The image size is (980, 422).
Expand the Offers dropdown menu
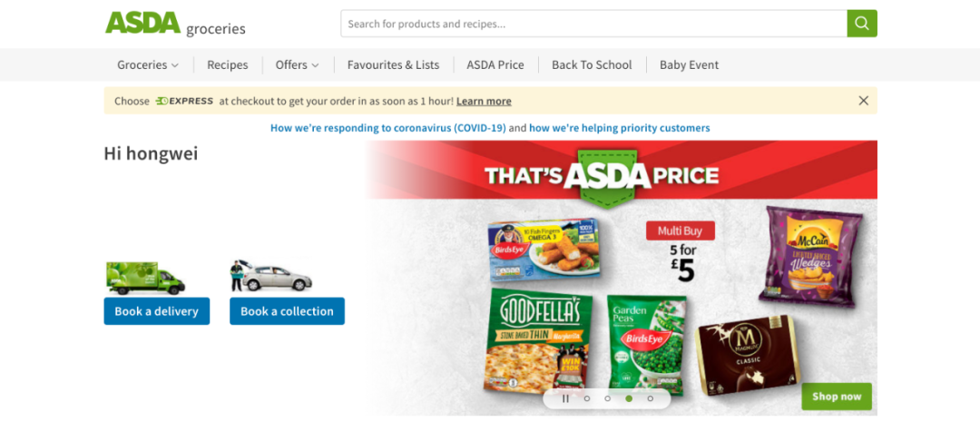(298, 65)
